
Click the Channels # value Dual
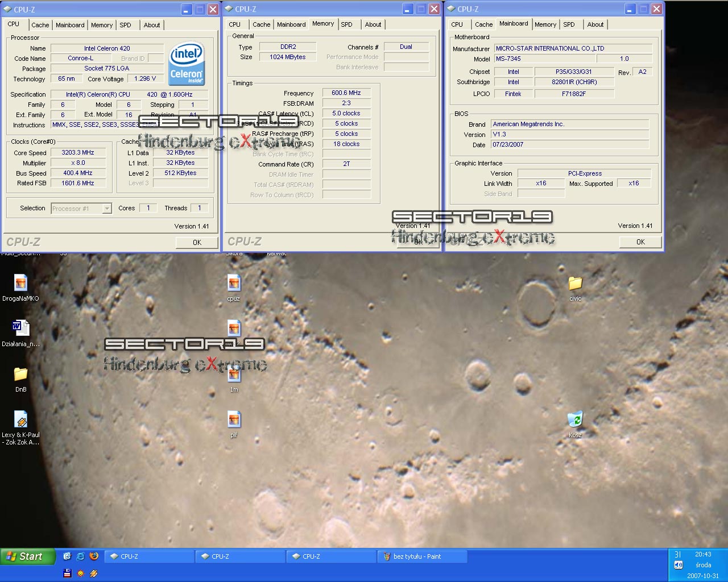pyautogui.click(x=406, y=47)
